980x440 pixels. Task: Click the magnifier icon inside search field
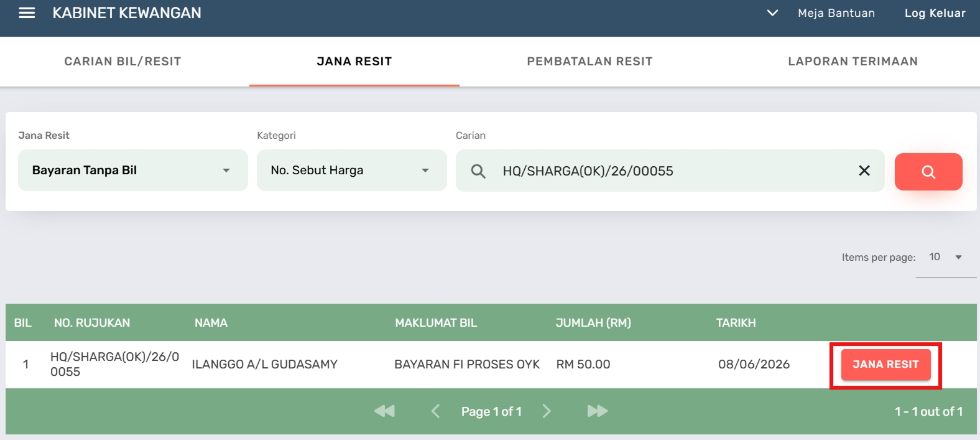(478, 171)
